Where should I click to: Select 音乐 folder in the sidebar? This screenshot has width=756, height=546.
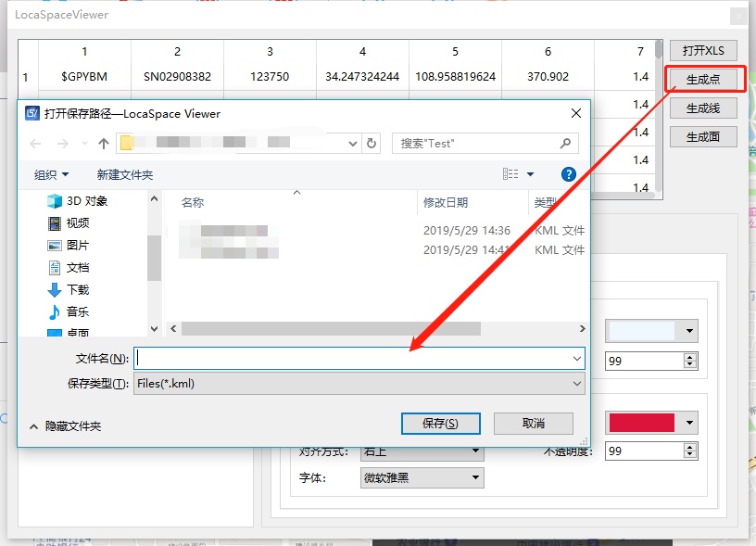(x=69, y=311)
